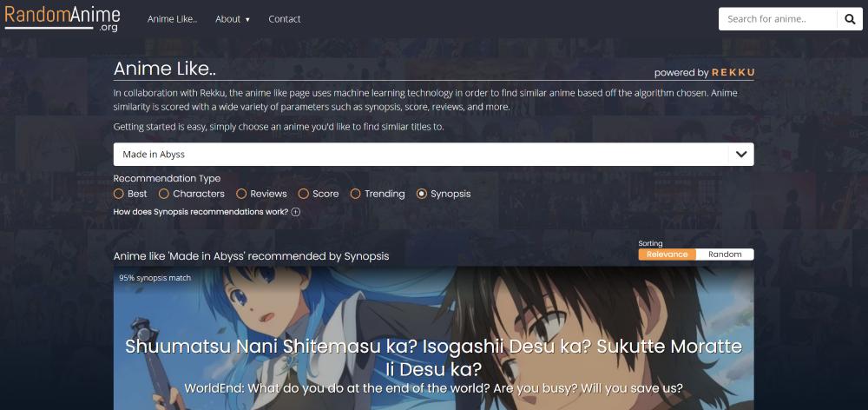868x410 pixels.
Task: Click the REKKU logo
Action: (x=733, y=73)
